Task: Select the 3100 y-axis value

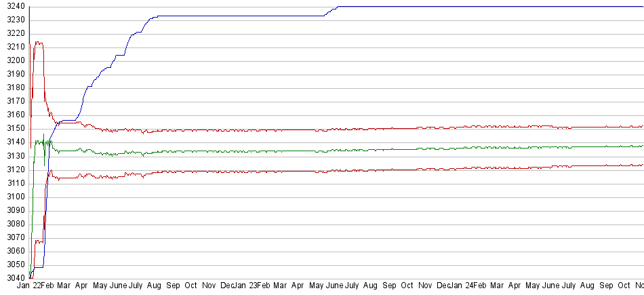Action: pyautogui.click(x=13, y=197)
